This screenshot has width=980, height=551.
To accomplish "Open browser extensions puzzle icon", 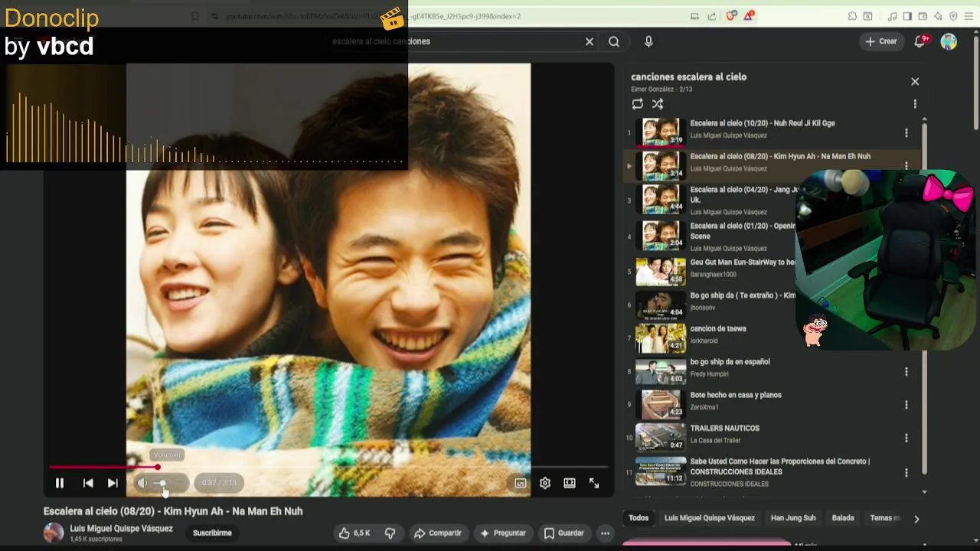I will click(x=852, y=16).
